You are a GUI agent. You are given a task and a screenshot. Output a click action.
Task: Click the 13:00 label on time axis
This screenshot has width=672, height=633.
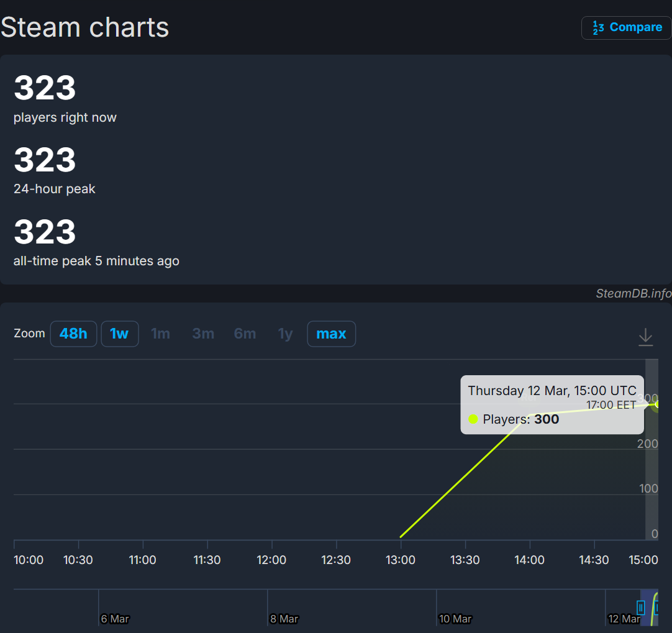[x=401, y=560]
